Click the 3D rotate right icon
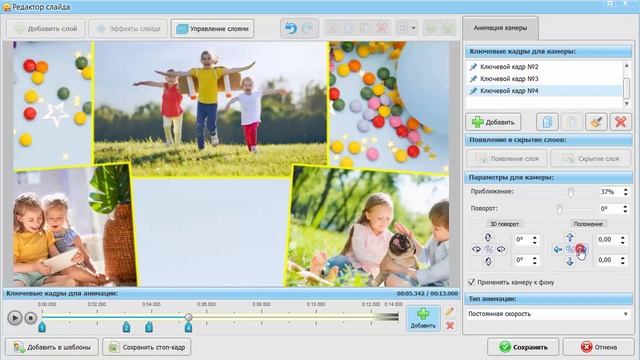The height and width of the screenshot is (360, 640). [x=501, y=249]
